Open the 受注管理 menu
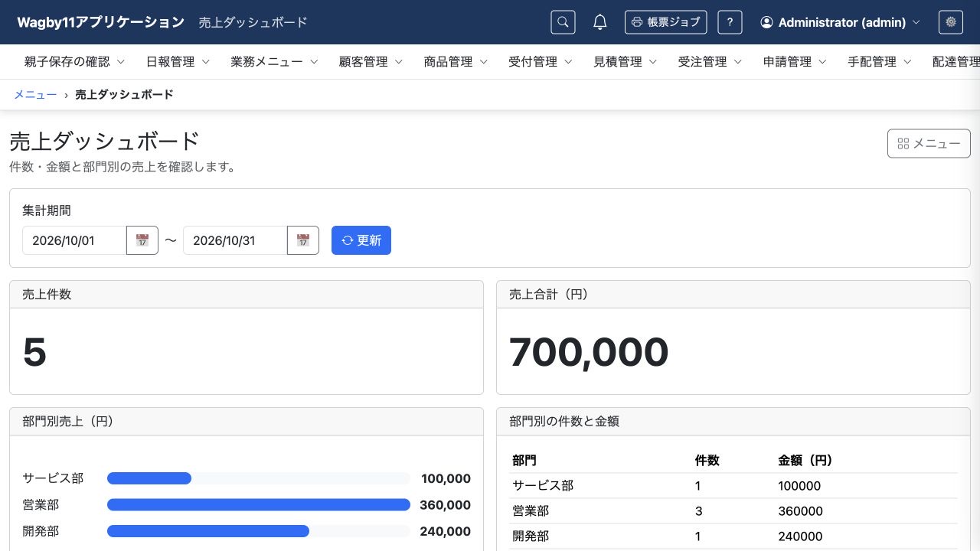Screen dimensions: 980x551 pos(710,62)
